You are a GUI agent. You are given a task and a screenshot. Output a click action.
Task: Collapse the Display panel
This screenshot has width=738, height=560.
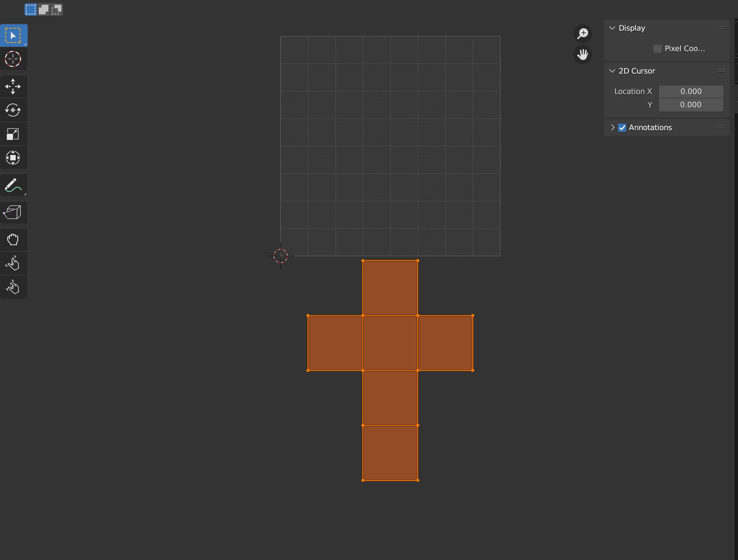tap(612, 28)
